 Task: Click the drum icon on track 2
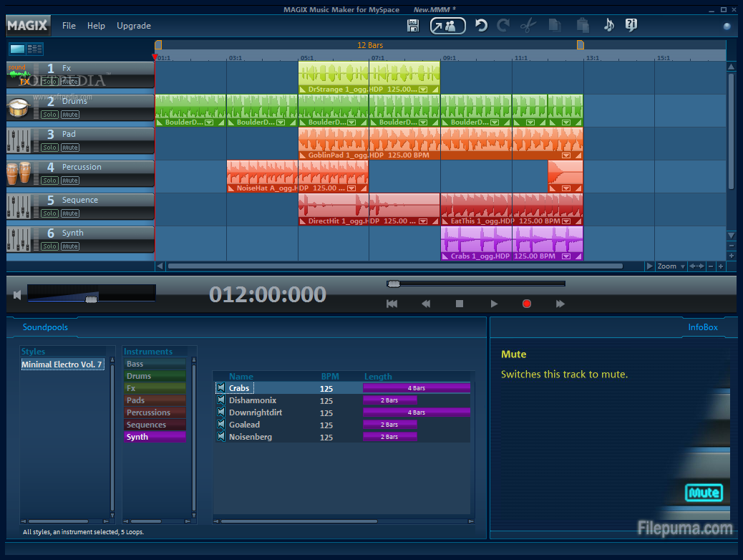[x=18, y=107]
